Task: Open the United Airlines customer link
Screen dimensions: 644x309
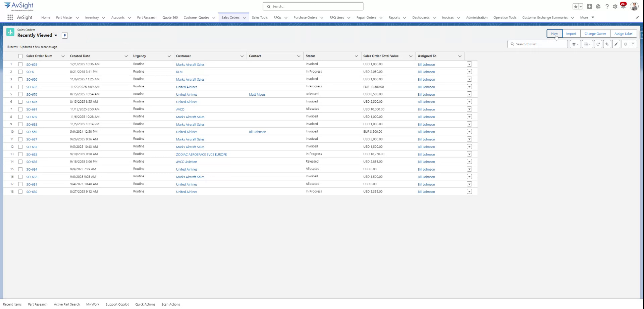Action: coord(186,87)
